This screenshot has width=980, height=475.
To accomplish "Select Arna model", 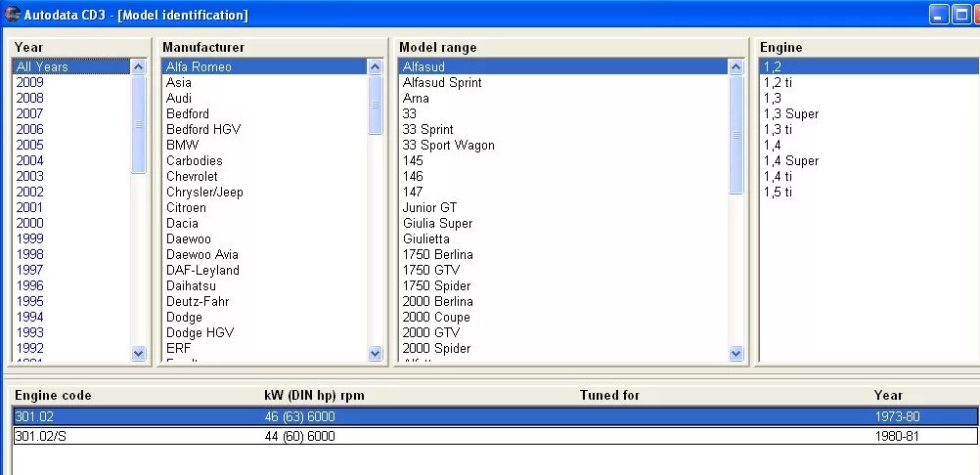I will click(416, 98).
